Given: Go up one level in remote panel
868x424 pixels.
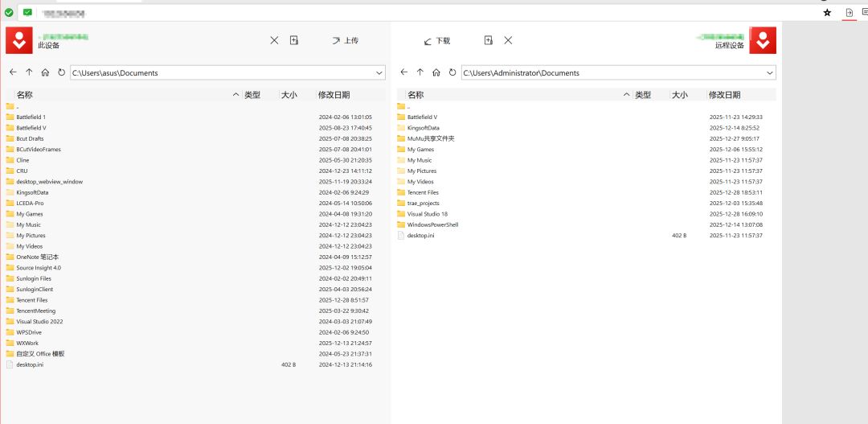Looking at the screenshot, I should coord(420,72).
